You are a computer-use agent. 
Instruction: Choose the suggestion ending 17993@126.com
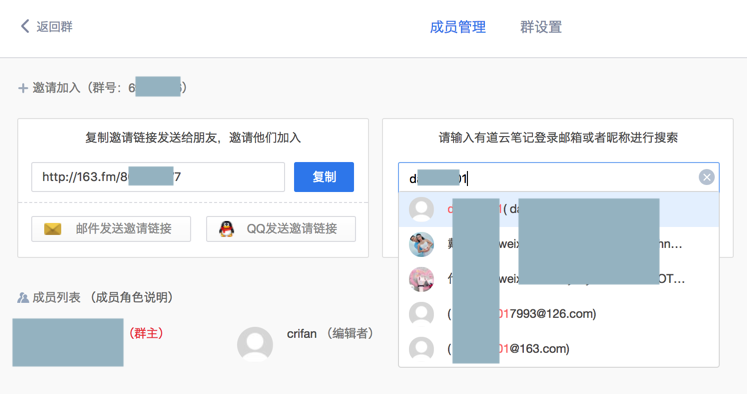pyautogui.click(x=559, y=314)
